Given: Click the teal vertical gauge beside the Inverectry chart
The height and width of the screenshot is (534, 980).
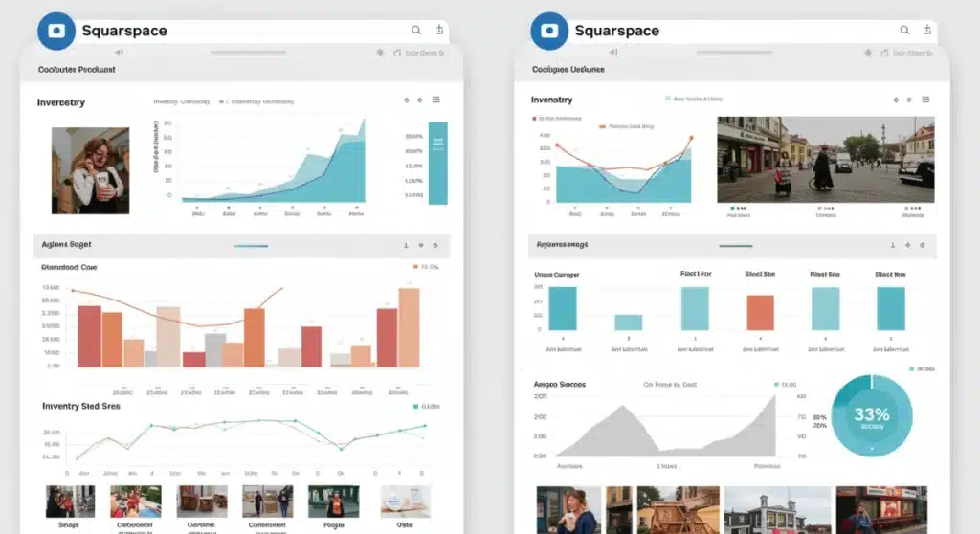Looking at the screenshot, I should click(437, 164).
